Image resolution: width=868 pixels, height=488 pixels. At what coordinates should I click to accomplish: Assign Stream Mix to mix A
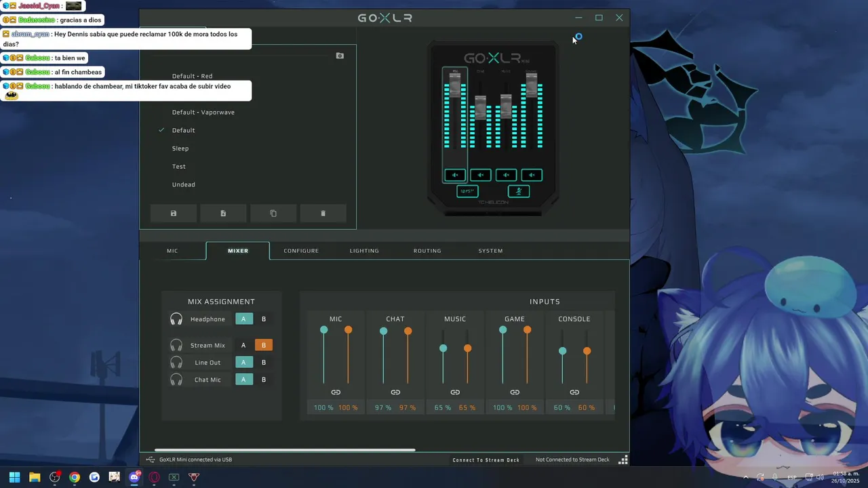[x=243, y=346]
